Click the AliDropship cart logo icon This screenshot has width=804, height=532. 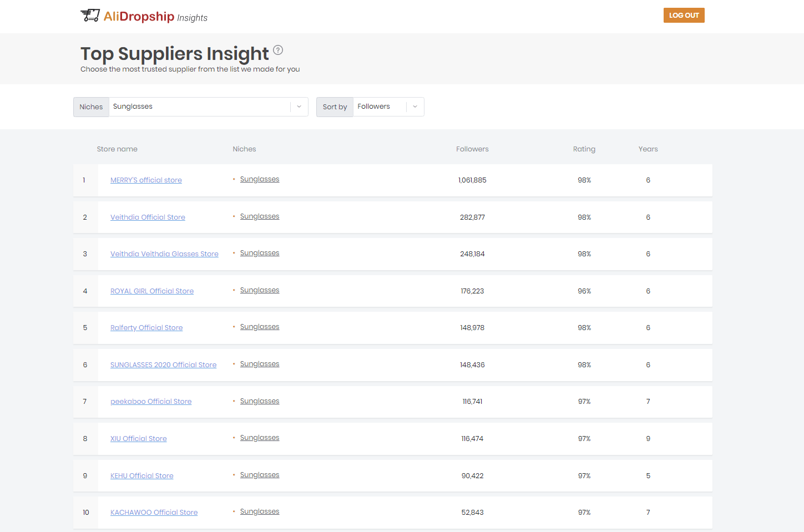(89, 16)
